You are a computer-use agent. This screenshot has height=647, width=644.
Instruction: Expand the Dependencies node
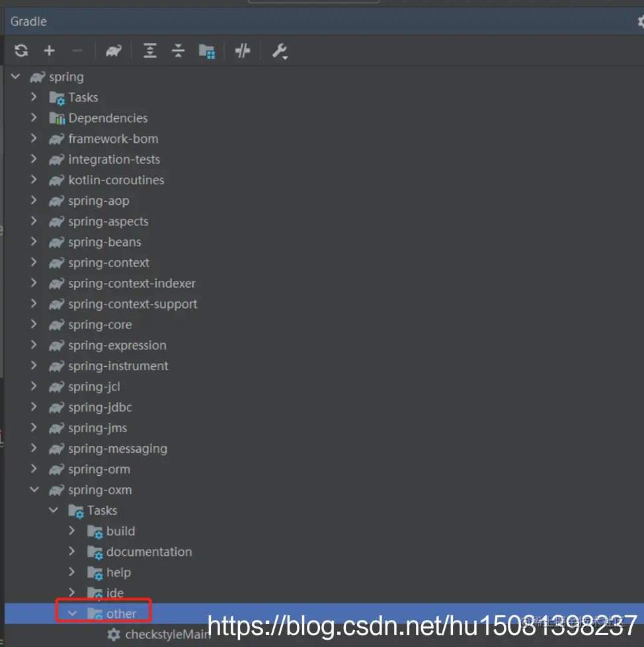(34, 118)
